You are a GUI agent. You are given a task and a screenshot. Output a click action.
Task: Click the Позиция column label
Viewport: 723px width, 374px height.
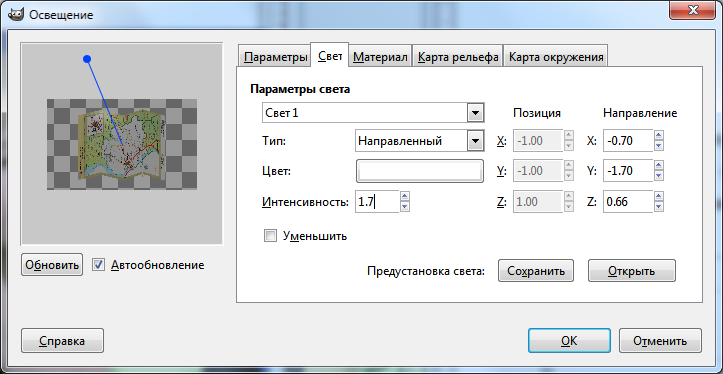[537, 113]
